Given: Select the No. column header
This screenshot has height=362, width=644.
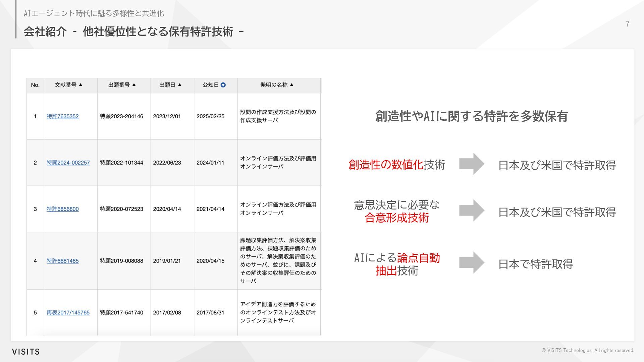Looking at the screenshot, I should pos(35,85).
